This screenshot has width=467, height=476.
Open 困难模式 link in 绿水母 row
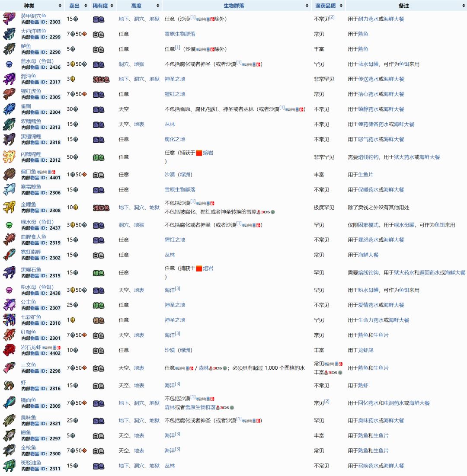click(x=368, y=225)
